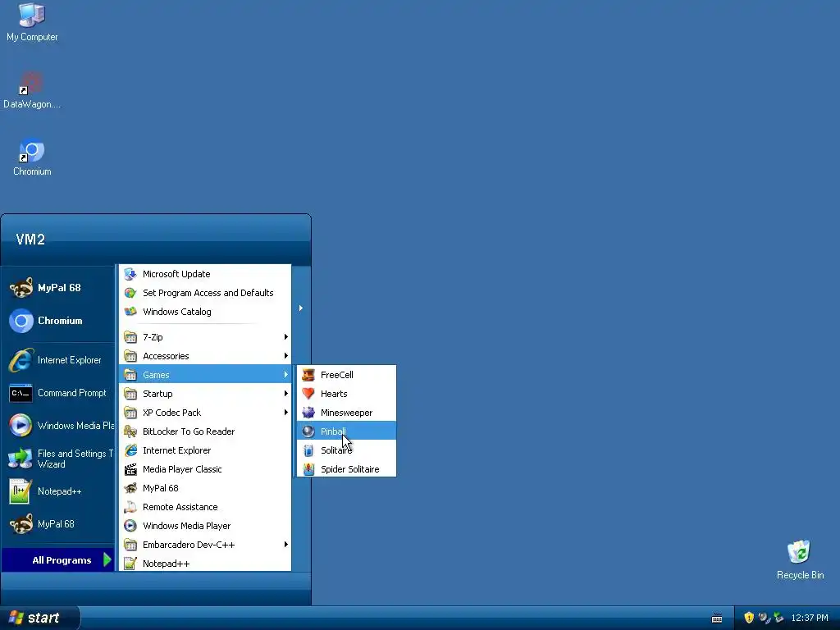840x630 pixels.
Task: Click the Safely Remove Hardware tray icon
Action: point(778,618)
